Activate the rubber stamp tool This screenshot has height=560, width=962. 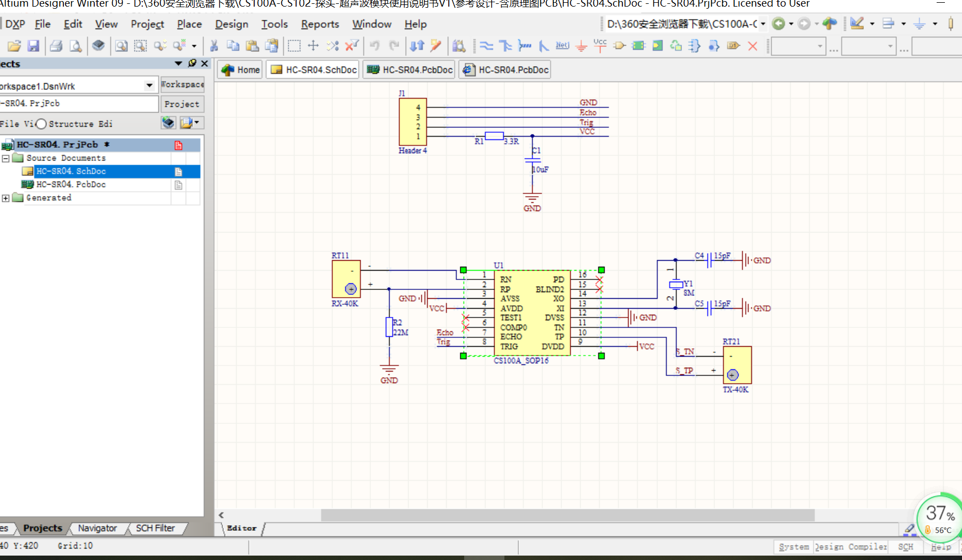coord(272,46)
